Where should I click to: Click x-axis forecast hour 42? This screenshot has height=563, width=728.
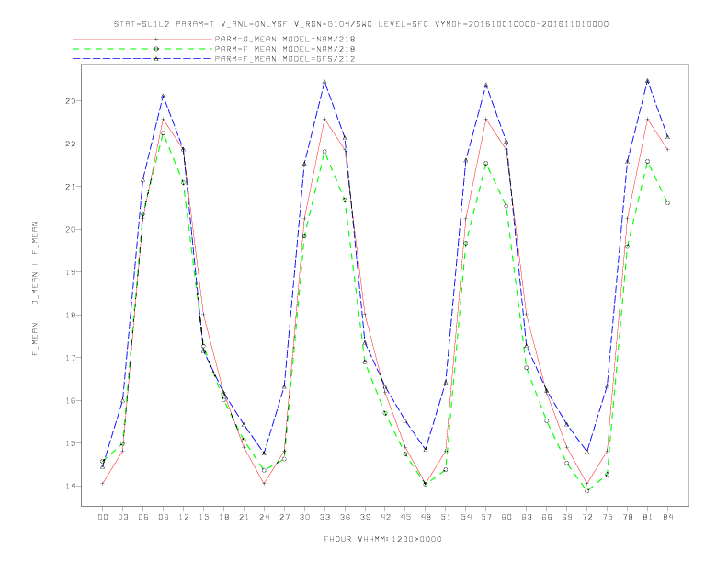click(385, 517)
